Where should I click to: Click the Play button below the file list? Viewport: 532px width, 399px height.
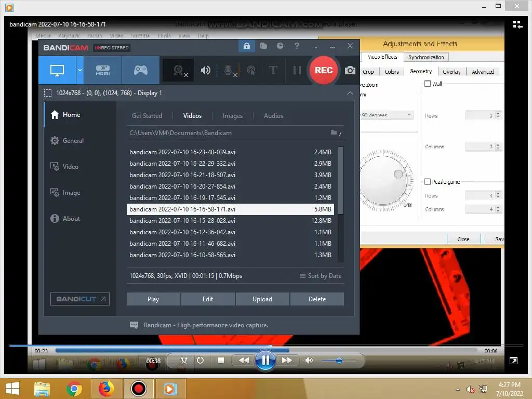[153, 299]
